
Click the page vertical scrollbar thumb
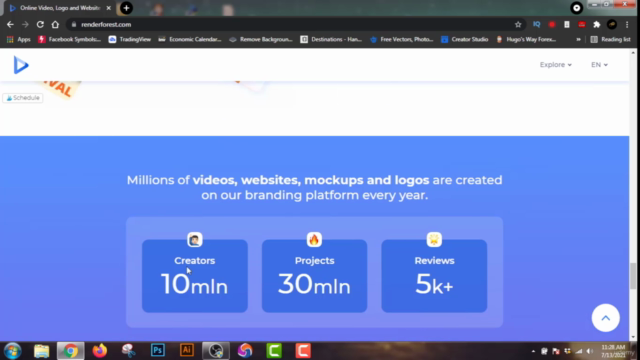(x=633, y=276)
